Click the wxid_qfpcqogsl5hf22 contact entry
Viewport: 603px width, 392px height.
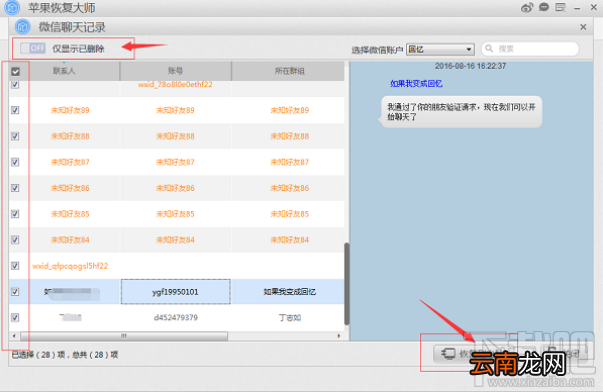click(70, 266)
